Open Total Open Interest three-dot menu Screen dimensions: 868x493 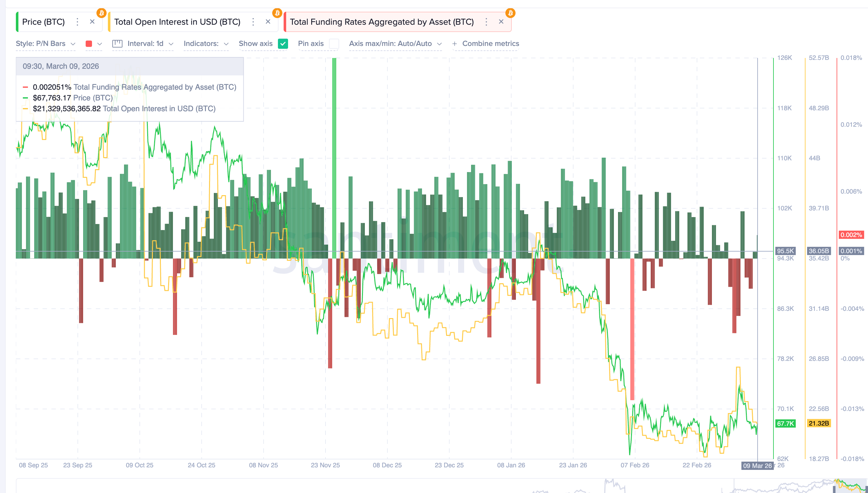253,22
